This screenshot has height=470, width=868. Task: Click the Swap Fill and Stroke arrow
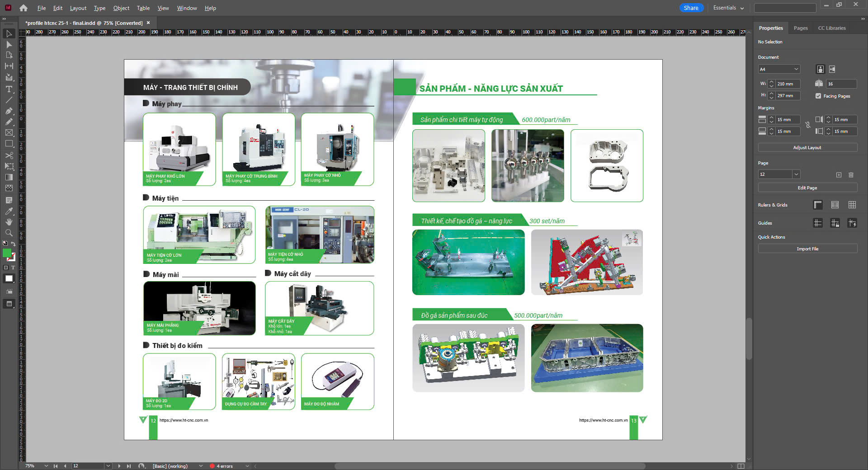tap(13, 244)
